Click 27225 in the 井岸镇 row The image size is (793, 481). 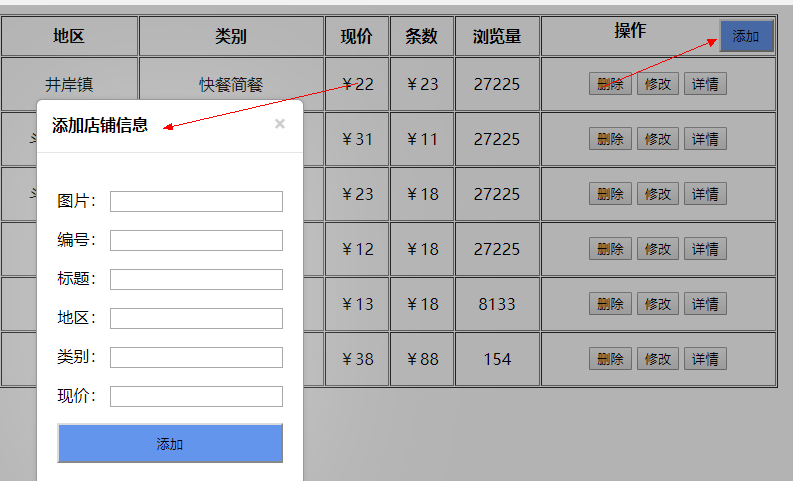coord(497,84)
